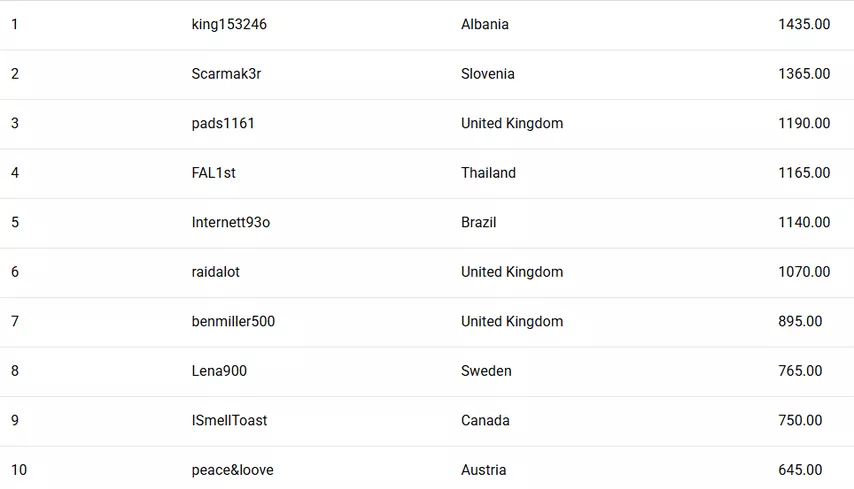The height and width of the screenshot is (489, 854).
Task: Click the Austria country cell
Action: [x=483, y=470]
